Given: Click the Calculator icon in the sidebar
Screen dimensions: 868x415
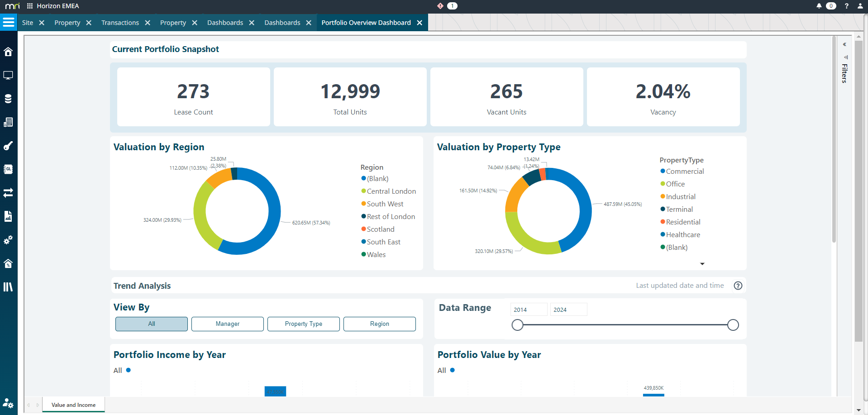Looking at the screenshot, I should click(8, 122).
